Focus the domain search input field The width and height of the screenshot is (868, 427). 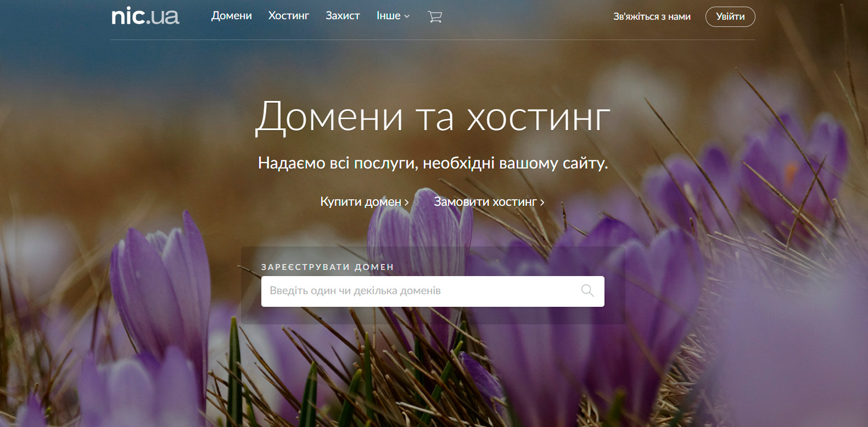pyautogui.click(x=433, y=291)
